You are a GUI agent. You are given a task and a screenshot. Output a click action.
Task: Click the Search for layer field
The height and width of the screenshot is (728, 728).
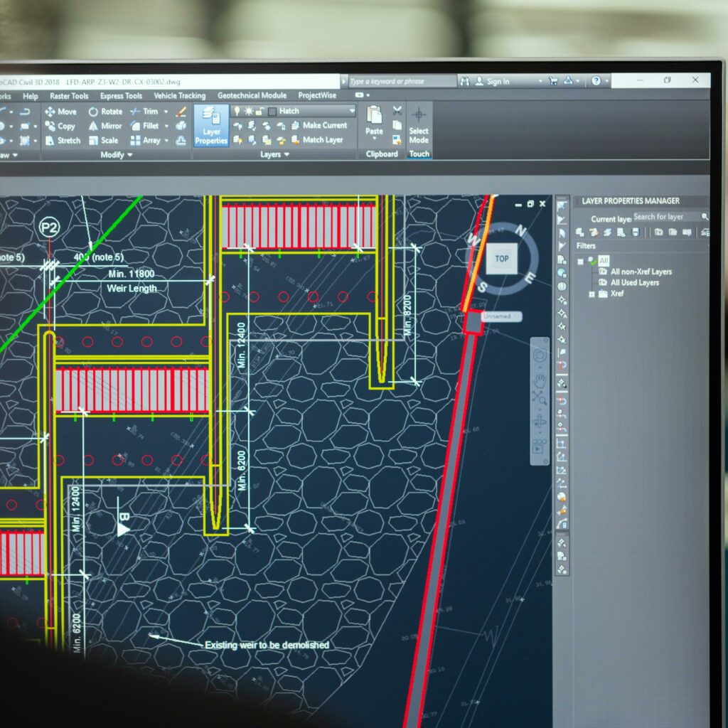665,217
